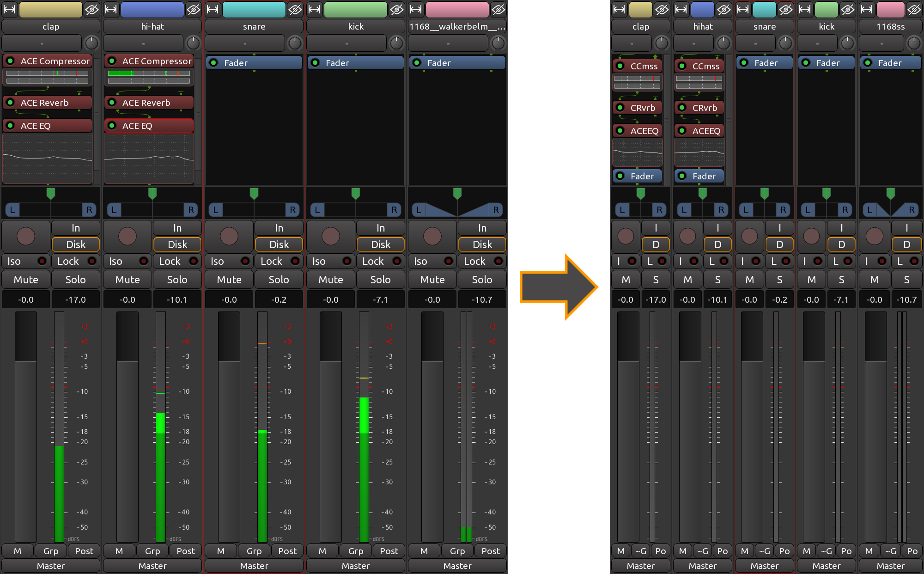Hide the wide snare strip via eye icon
Viewport: 924px width, 574px height.
click(295, 9)
